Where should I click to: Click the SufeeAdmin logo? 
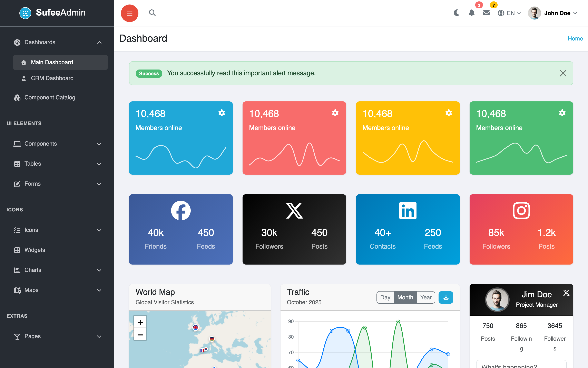[x=52, y=13]
